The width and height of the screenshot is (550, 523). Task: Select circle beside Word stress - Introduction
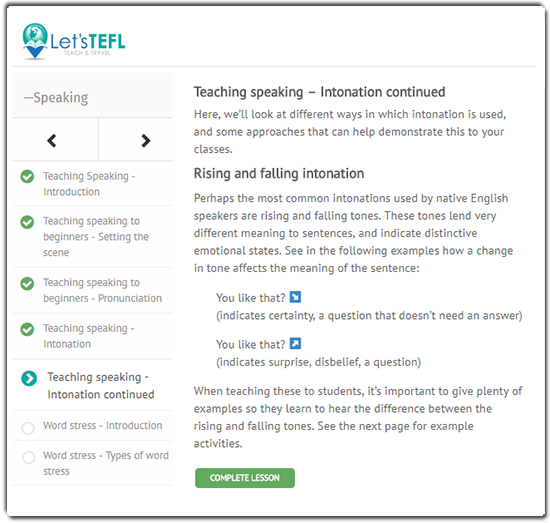click(28, 428)
